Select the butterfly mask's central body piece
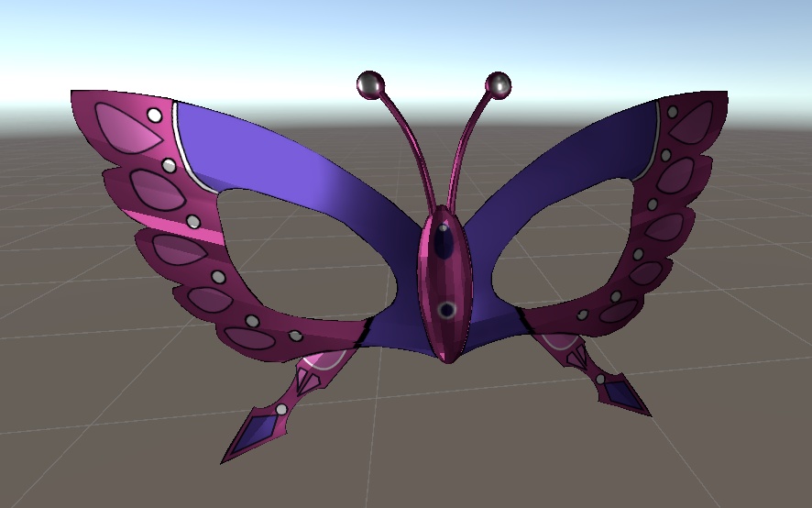812x508 pixels. point(444,284)
